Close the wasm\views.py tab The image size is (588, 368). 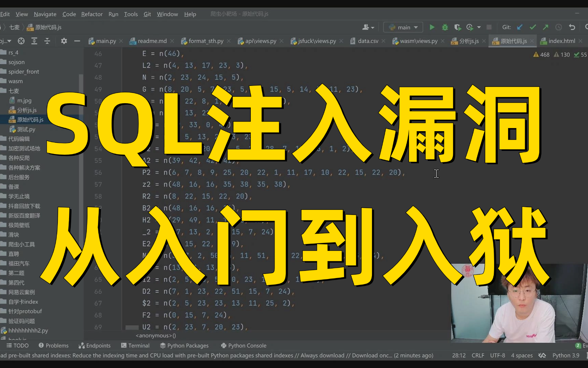point(443,41)
